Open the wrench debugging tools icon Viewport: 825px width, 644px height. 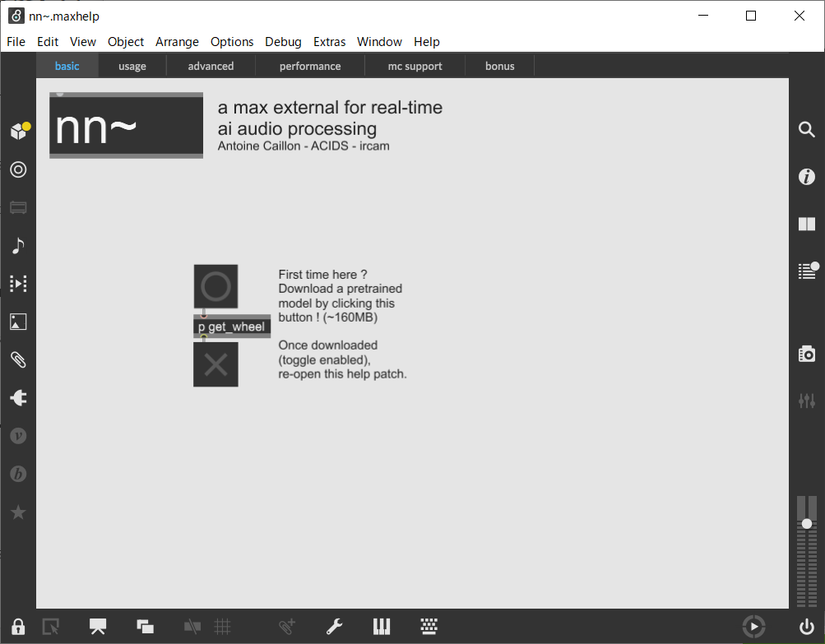(334, 627)
